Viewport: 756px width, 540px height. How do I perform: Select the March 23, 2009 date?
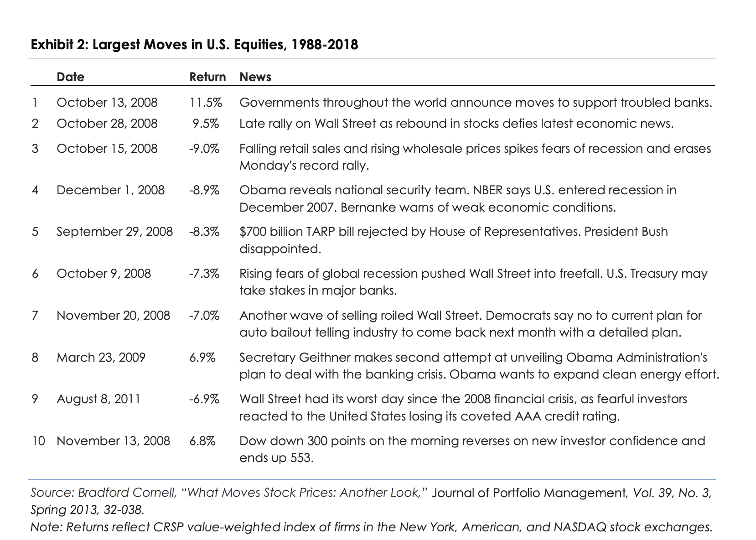coord(101,357)
